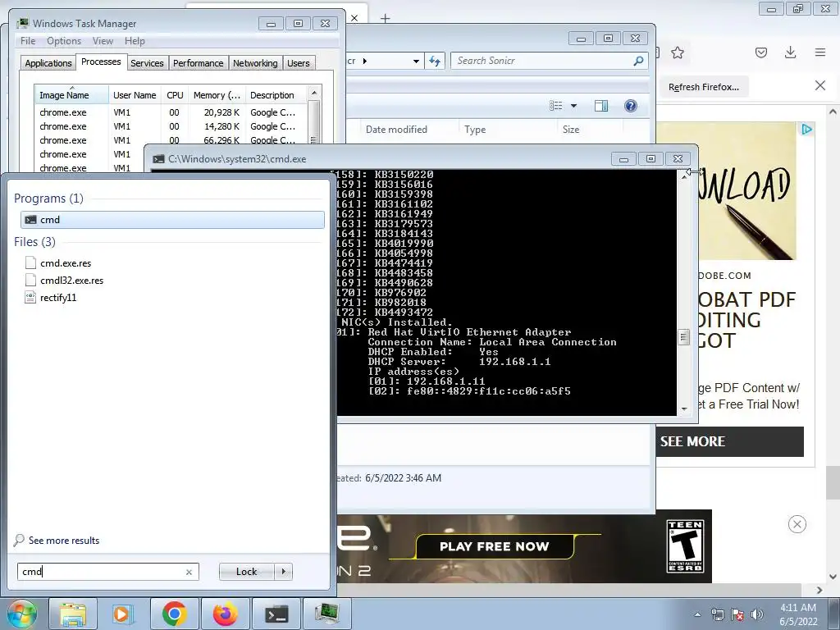This screenshot has height=630, width=840.
Task: Open the Chrome taskbar icon
Action: pyautogui.click(x=174, y=614)
